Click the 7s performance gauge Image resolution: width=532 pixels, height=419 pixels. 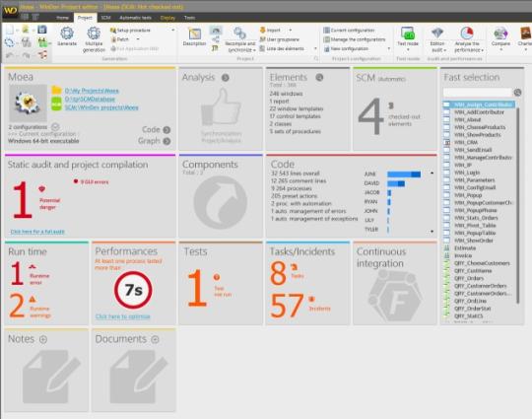pos(133,290)
